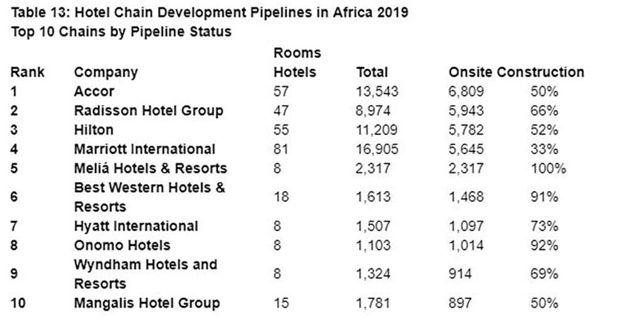644x318 pixels.
Task: Click the 'Rank' column header
Action: (28, 72)
